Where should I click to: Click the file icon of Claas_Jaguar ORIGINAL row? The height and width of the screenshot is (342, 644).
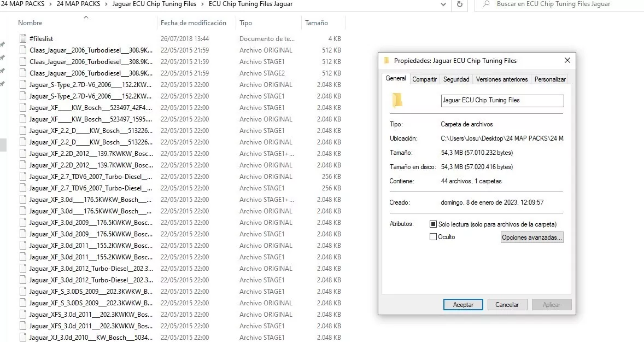23,50
